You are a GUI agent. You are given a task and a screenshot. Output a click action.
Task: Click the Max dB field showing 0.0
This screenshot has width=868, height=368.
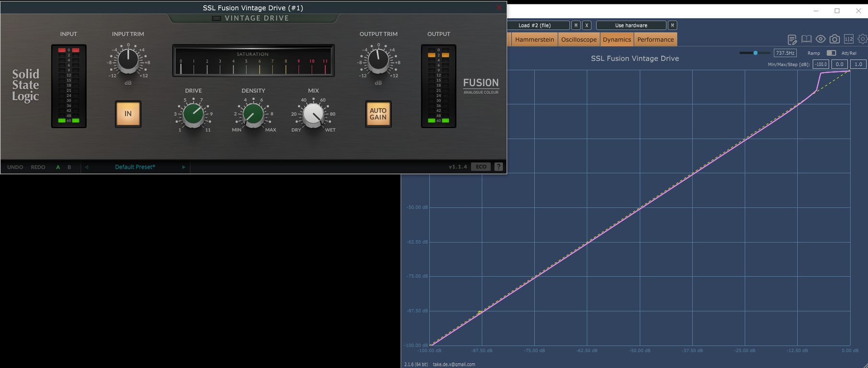[839, 64]
